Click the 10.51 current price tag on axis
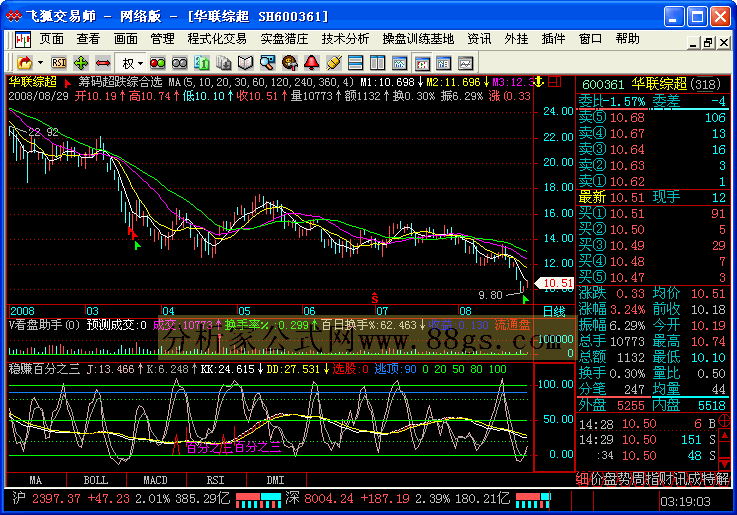Screen dimensions: 737x515 [x=555, y=283]
